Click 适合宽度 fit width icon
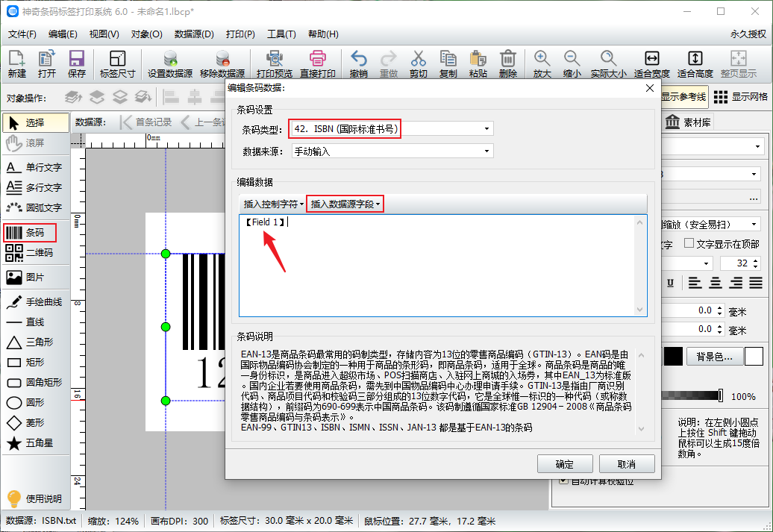Screen dimensions: 773x532 [x=651, y=64]
